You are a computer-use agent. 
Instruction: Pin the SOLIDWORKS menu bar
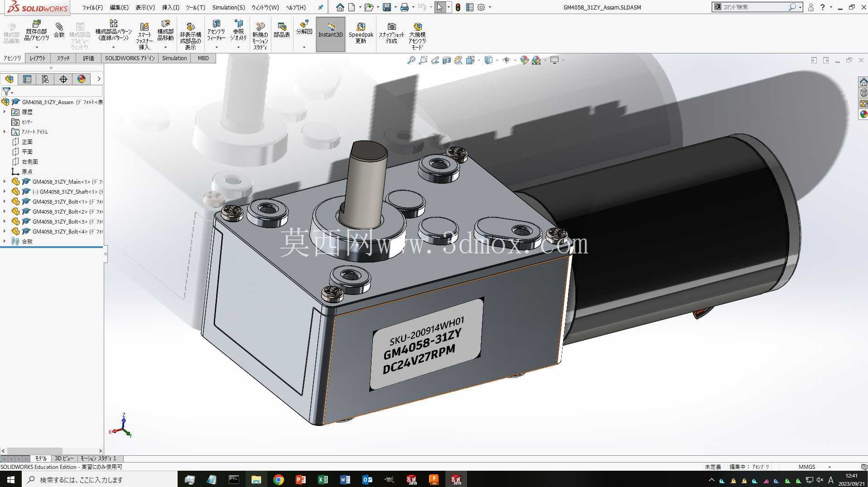(x=320, y=7)
